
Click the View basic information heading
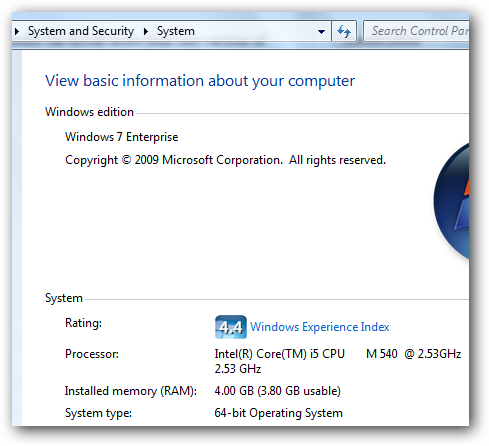(x=200, y=81)
